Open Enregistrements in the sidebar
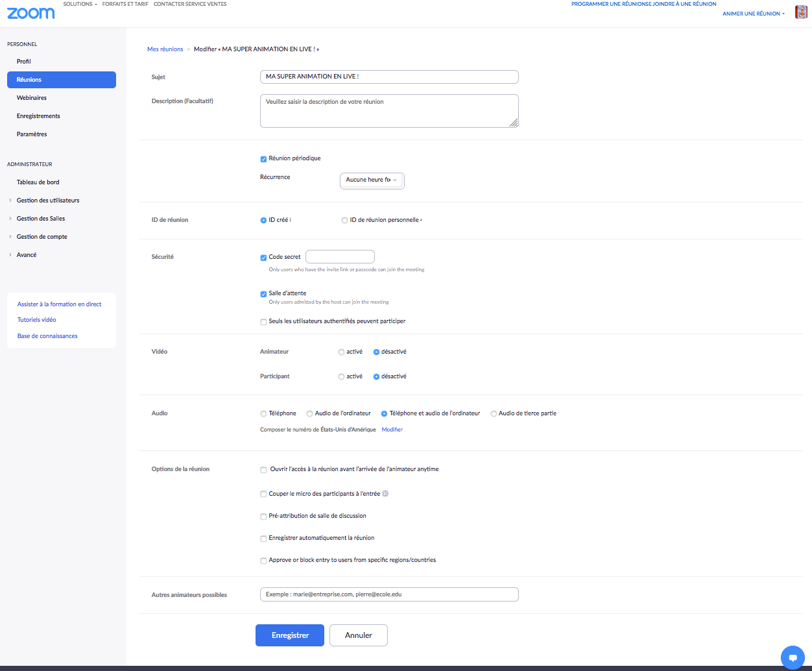Viewport: 812px width, 671px height. pyautogui.click(x=38, y=116)
